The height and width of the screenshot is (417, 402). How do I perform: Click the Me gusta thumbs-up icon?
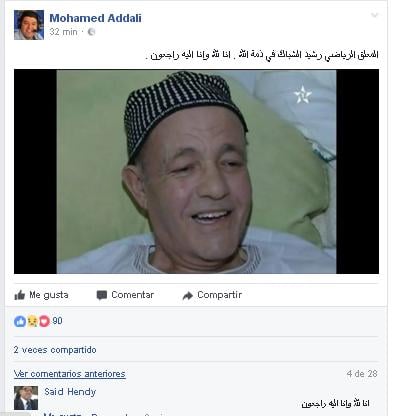click(x=20, y=295)
